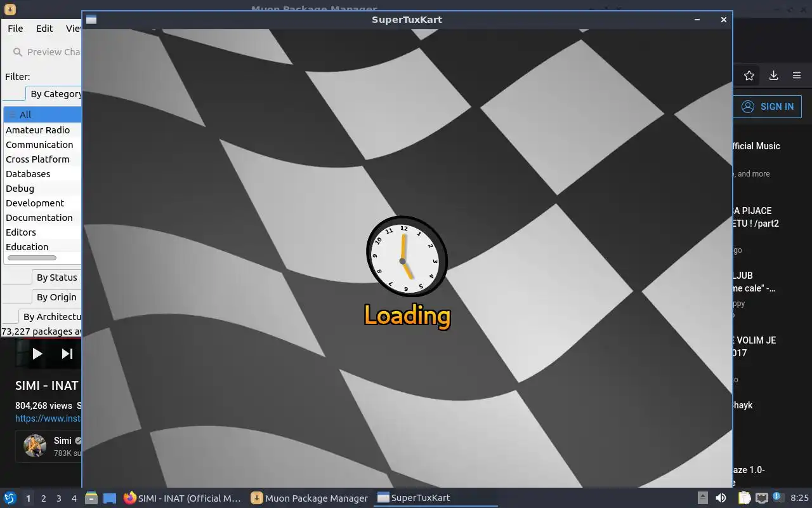Open the file manager launcher in the panel
This screenshot has height=508, width=812.
tap(91, 498)
